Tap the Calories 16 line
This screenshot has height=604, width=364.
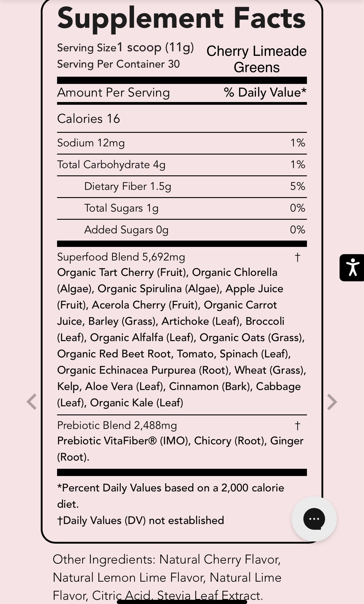point(89,119)
